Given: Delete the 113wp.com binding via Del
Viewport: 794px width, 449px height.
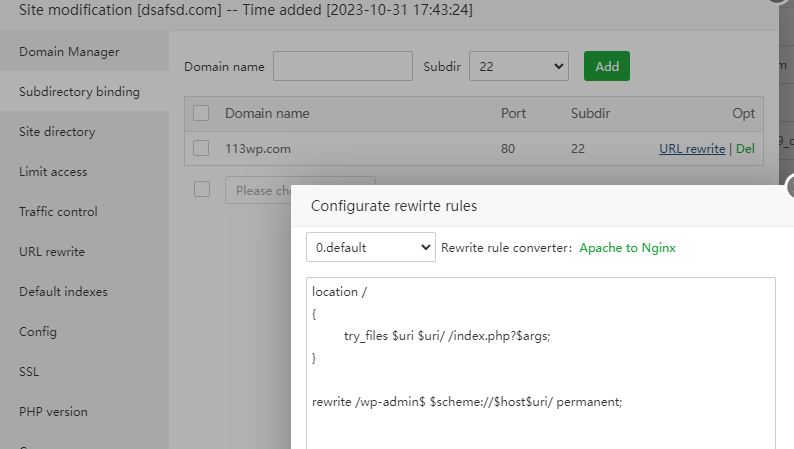Looking at the screenshot, I should 745,149.
